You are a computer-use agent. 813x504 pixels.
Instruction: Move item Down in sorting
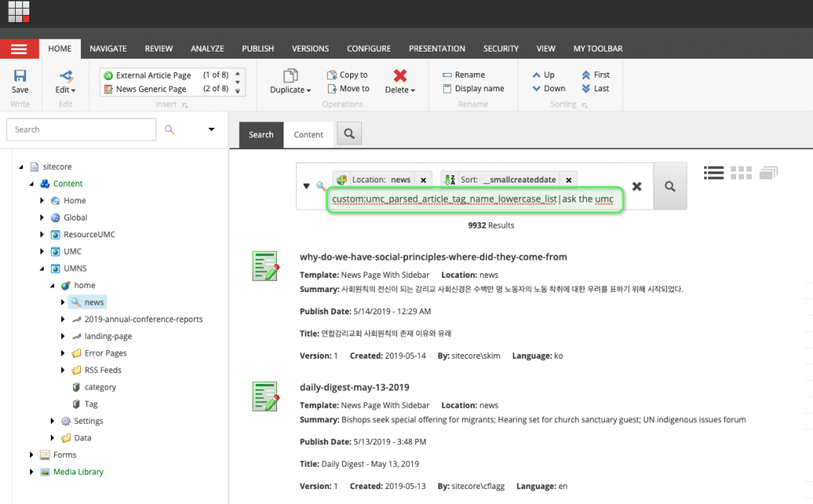(x=549, y=89)
